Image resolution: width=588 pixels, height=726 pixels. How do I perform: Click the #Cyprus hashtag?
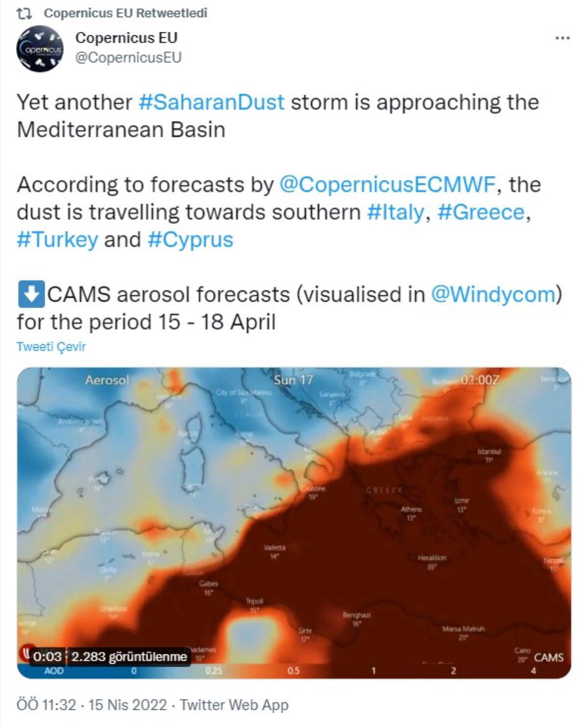[x=190, y=240]
